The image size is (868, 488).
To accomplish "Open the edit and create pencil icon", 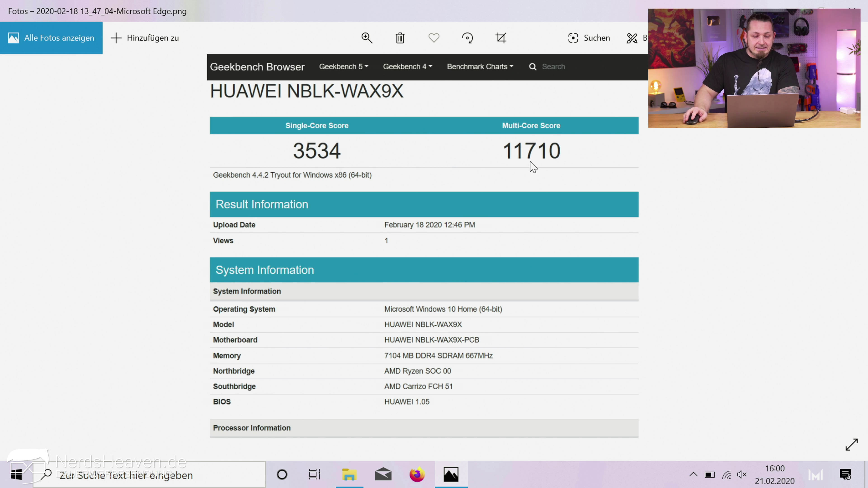I will coord(632,38).
